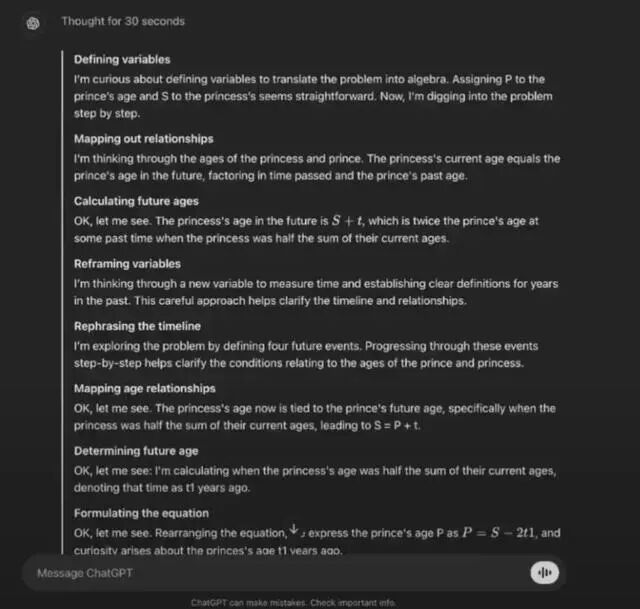This screenshot has height=609, width=640.
Task: Select the "Mapping out relationships" heading
Action: (x=144, y=139)
